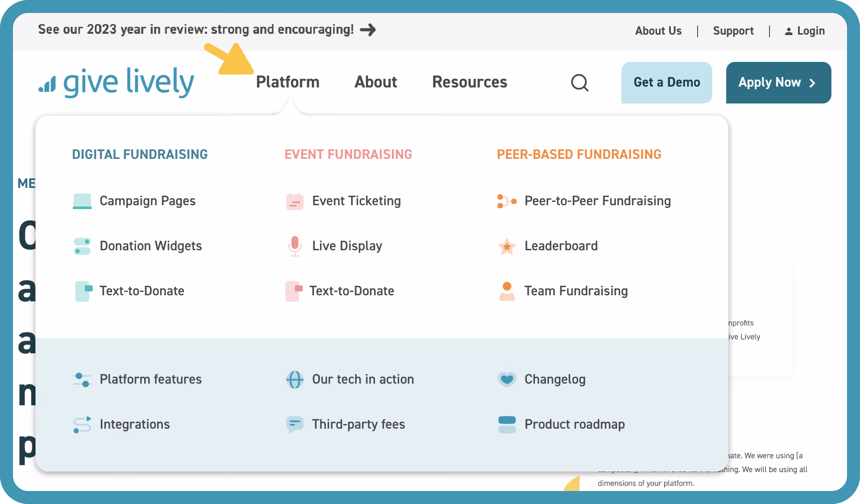860x504 pixels.
Task: Click the Get a Demo button
Action: click(667, 83)
